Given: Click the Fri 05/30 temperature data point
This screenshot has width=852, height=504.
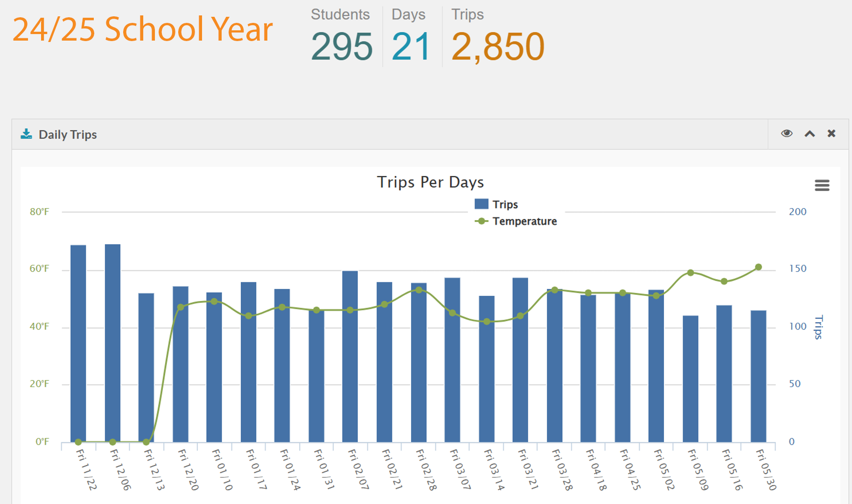Looking at the screenshot, I should click(758, 267).
